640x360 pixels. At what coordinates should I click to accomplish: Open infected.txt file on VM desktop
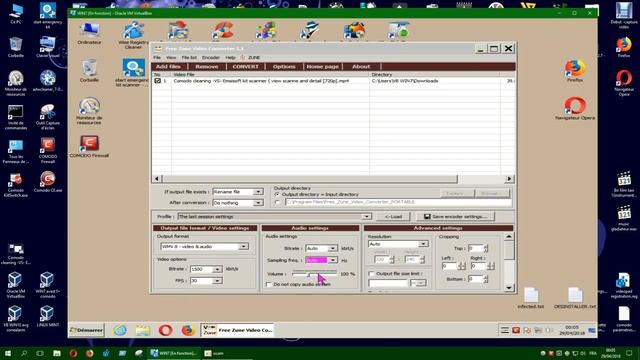[x=531, y=298]
